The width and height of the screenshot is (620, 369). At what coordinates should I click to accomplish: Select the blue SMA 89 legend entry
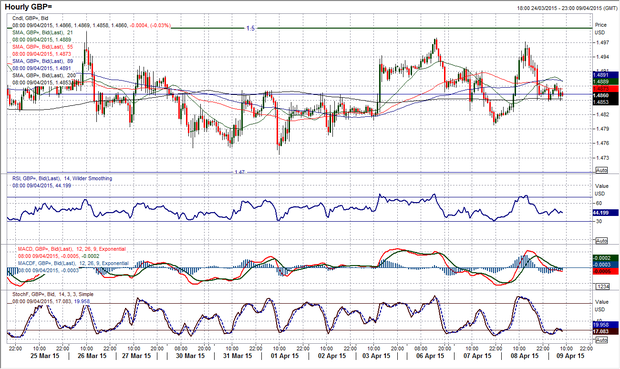point(43,61)
